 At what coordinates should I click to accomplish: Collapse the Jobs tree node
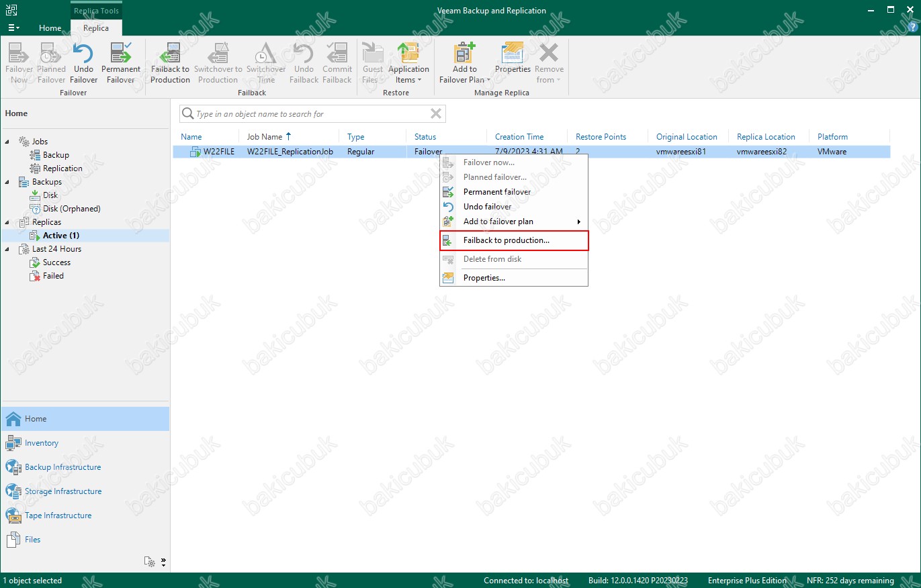(7, 142)
